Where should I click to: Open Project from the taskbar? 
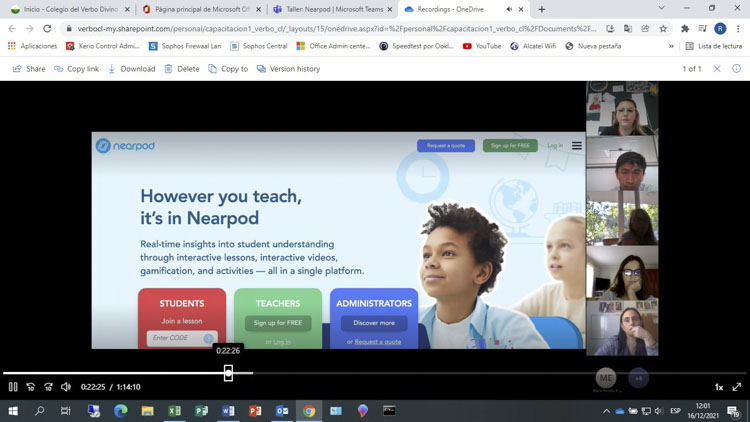[x=201, y=411]
